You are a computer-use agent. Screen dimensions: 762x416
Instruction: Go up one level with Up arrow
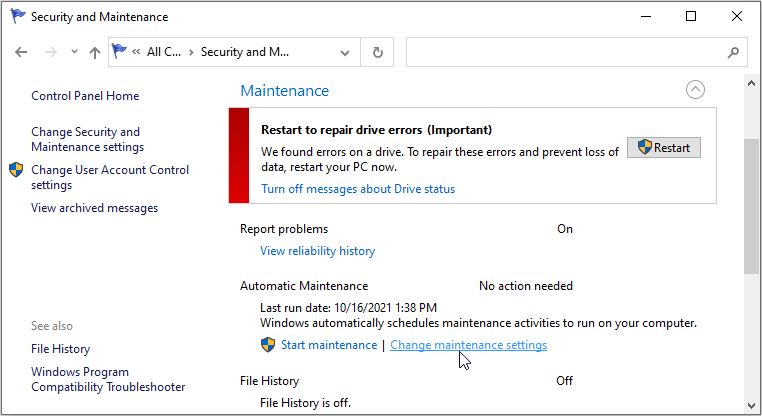coord(95,52)
